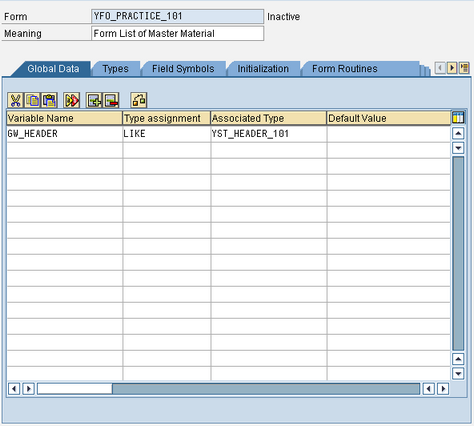Open the Types tab

pyautogui.click(x=115, y=69)
